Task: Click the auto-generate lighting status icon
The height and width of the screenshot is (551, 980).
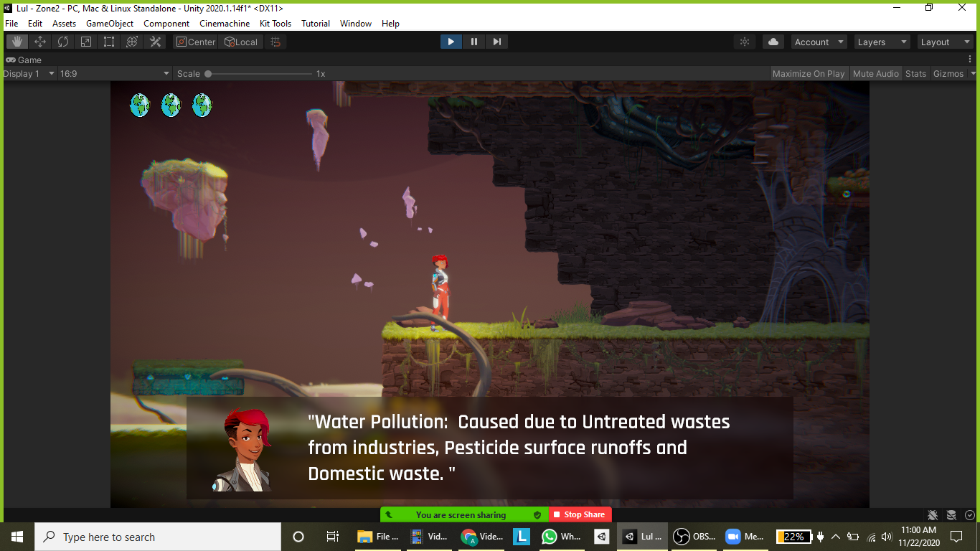Action: click(x=951, y=514)
